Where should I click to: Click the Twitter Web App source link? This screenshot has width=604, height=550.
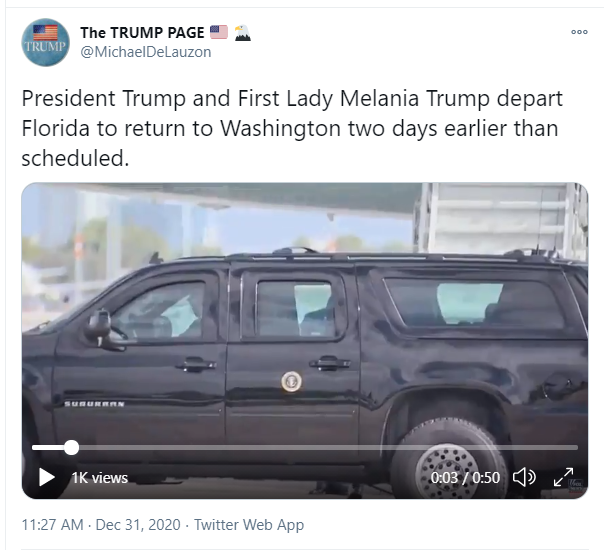(249, 524)
